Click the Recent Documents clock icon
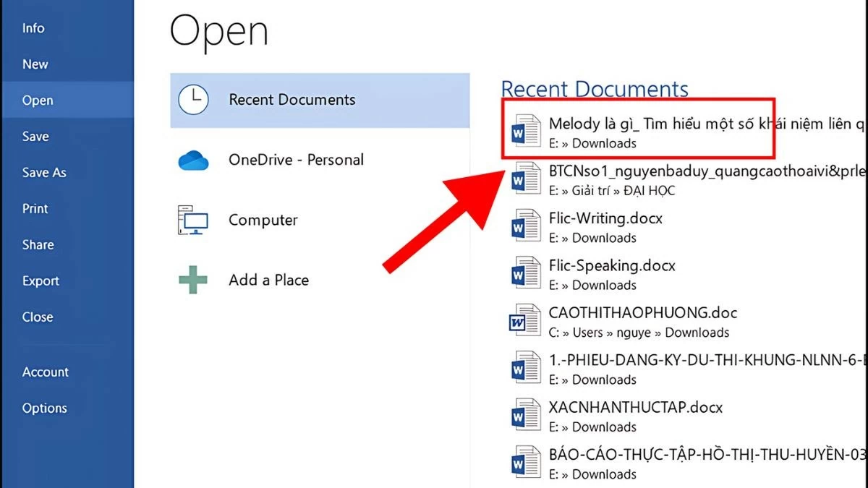 coord(193,100)
